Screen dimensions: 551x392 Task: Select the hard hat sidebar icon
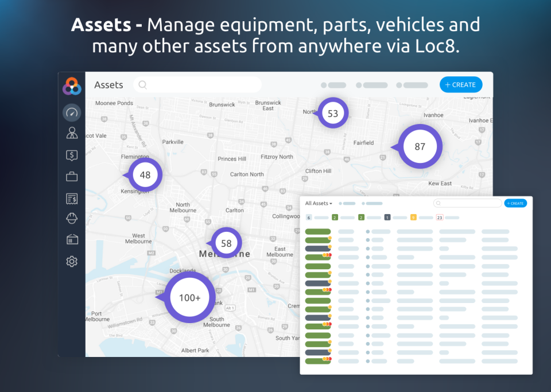pos(72,219)
